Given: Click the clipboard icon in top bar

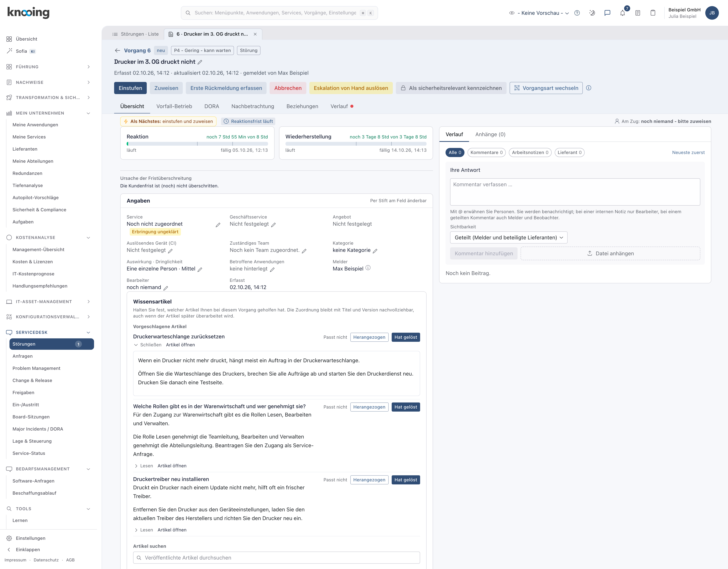Looking at the screenshot, I should coord(653,13).
